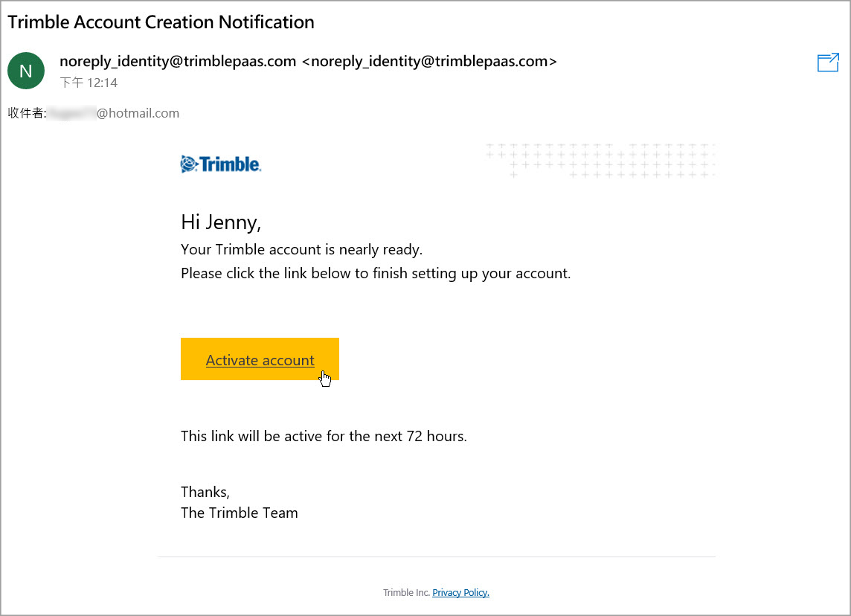The width and height of the screenshot is (851, 616).
Task: Click the Activate account button
Action: click(x=260, y=359)
